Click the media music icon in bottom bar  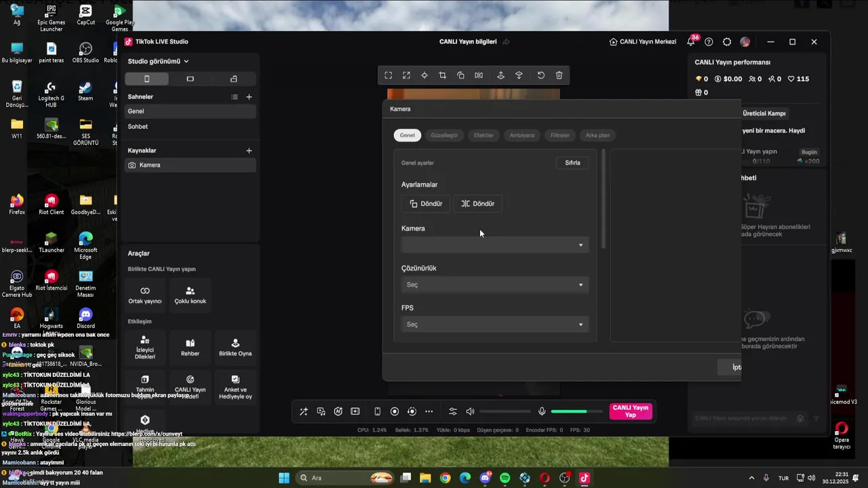pos(321,411)
